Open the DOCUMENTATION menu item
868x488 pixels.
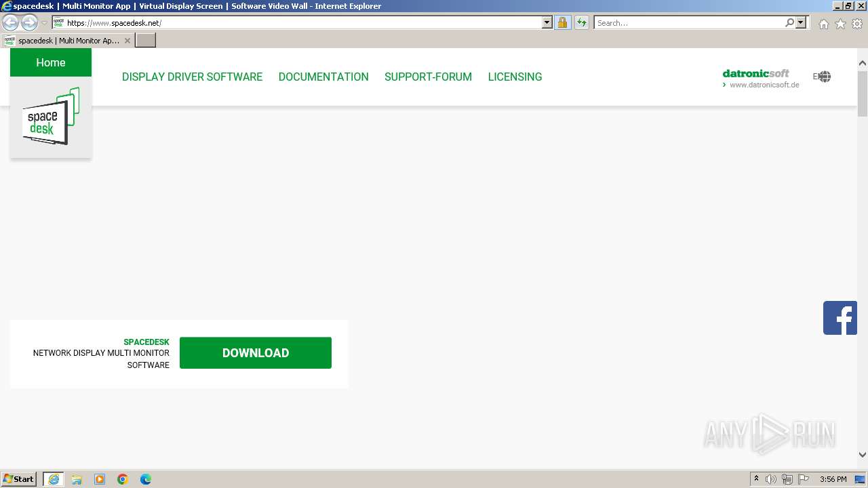tap(323, 77)
